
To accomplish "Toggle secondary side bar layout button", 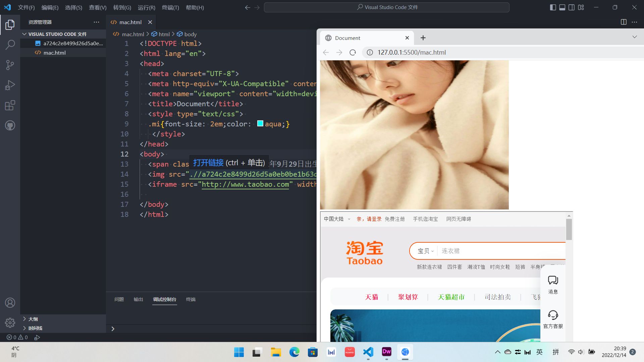I will point(572,7).
